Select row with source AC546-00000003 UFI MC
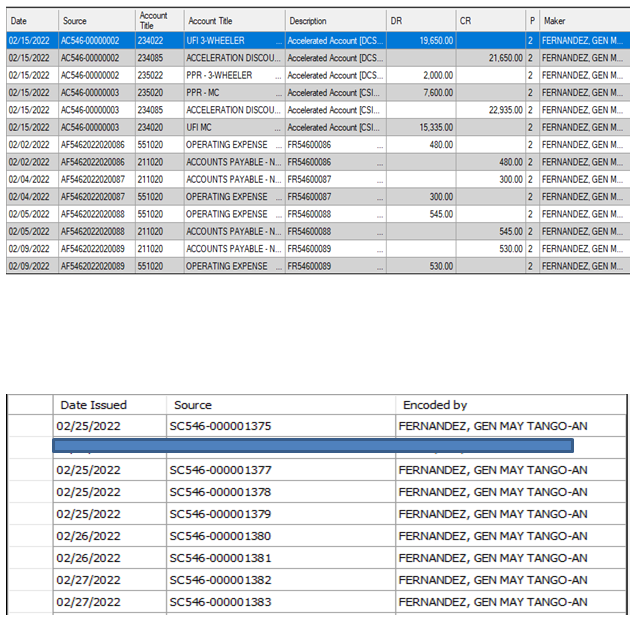 [318, 127]
